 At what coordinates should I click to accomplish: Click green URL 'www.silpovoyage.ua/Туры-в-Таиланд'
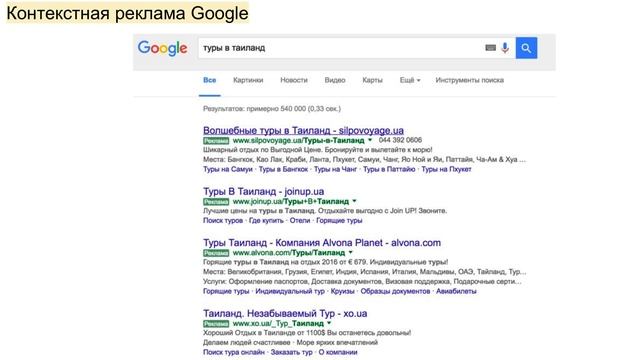tap(298, 140)
